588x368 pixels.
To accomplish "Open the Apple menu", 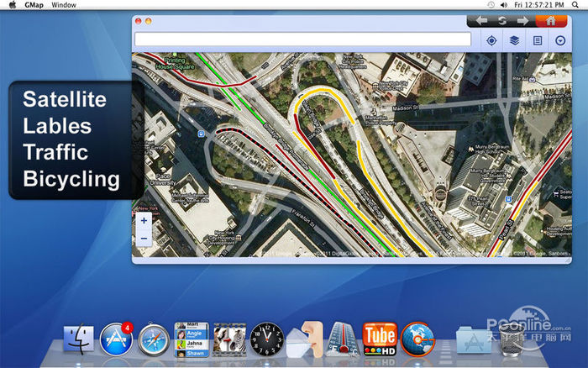I will pos(13,5).
